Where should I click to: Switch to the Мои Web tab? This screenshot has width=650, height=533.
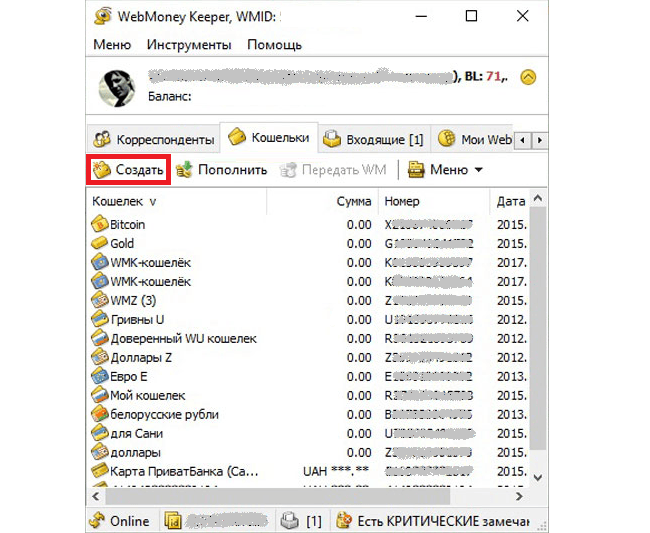coord(473,139)
